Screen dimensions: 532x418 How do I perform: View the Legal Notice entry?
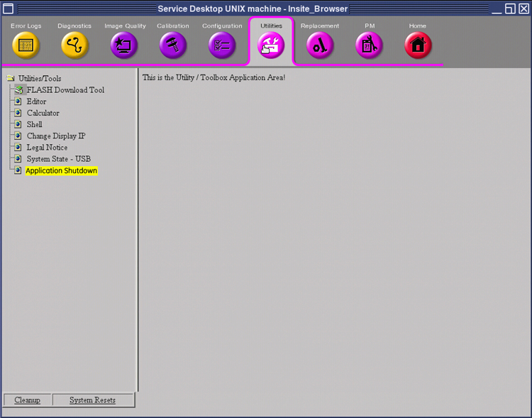[x=47, y=148]
